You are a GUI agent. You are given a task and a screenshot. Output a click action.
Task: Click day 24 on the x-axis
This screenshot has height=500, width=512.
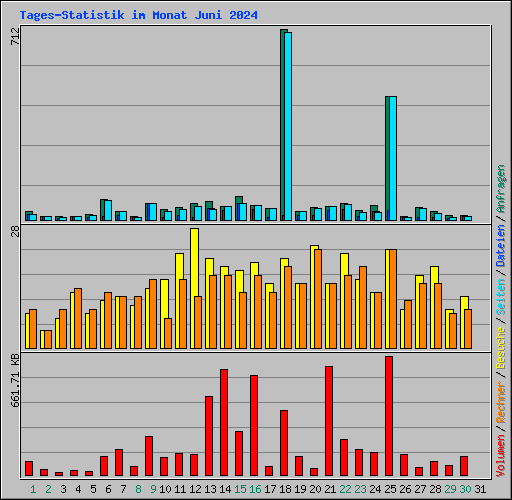(375, 489)
